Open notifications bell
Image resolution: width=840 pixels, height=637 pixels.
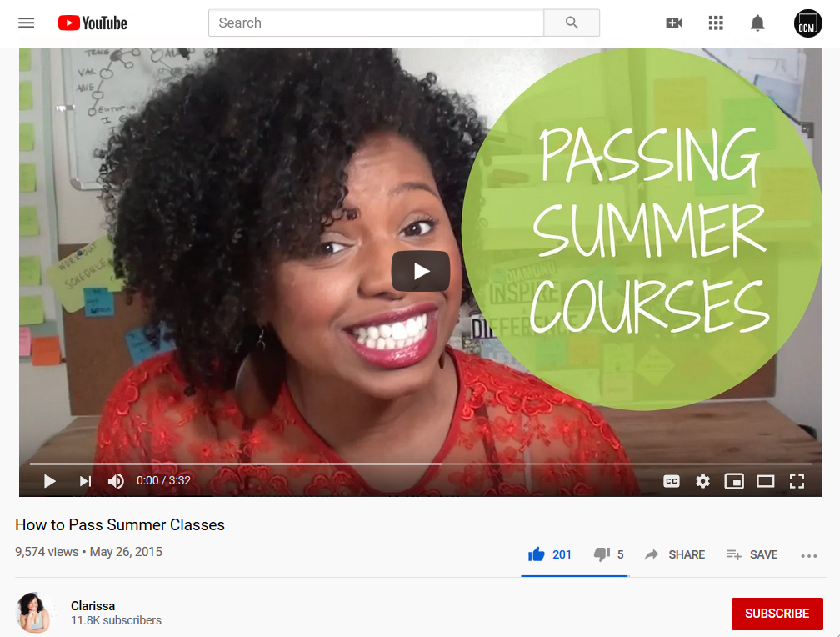point(757,23)
